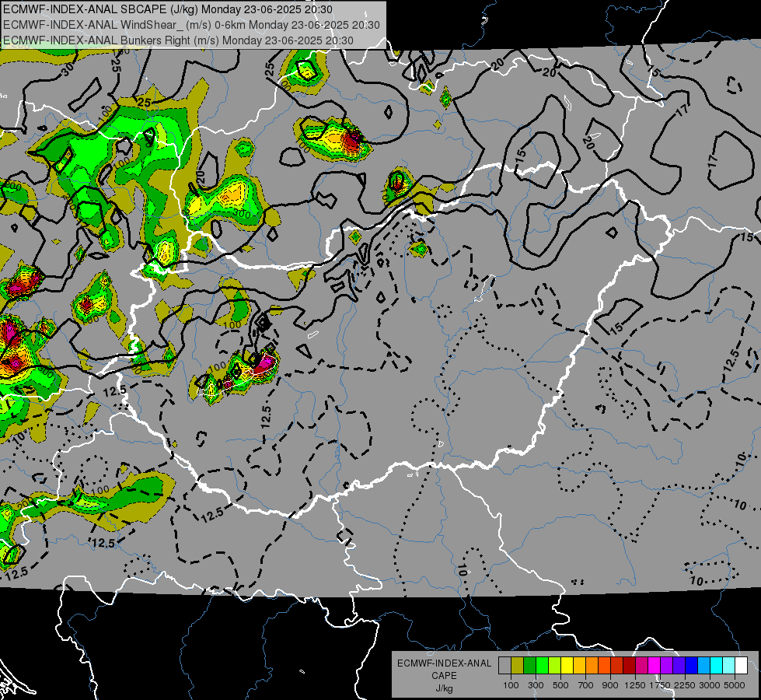Select the olive legend swatch after 100
Image resolution: width=761 pixels, height=700 pixels.
(518, 666)
